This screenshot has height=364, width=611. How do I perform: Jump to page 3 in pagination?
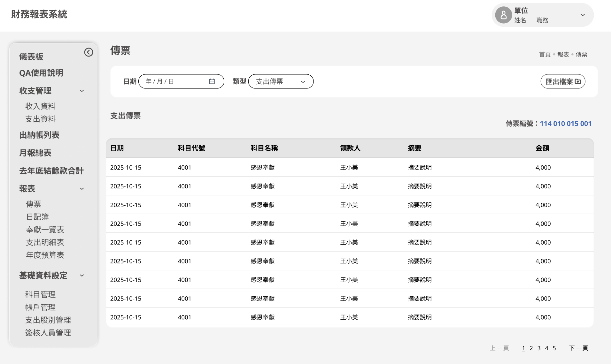[539, 348]
